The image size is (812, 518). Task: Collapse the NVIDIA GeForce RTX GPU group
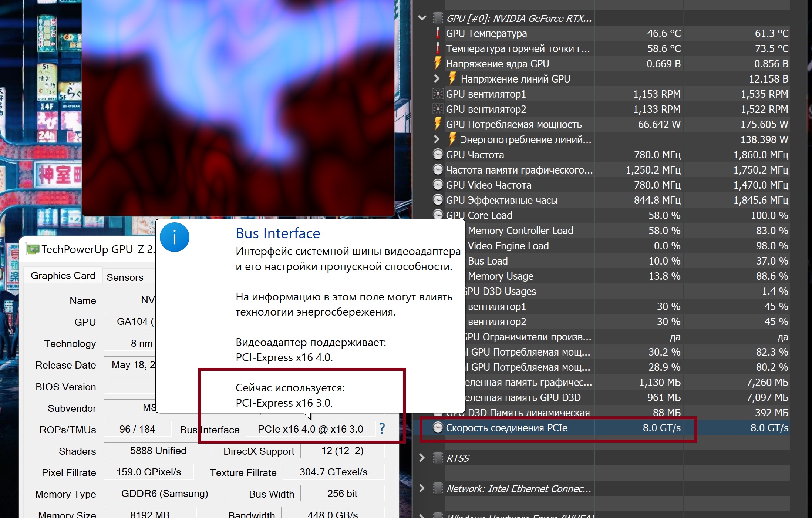(x=422, y=18)
